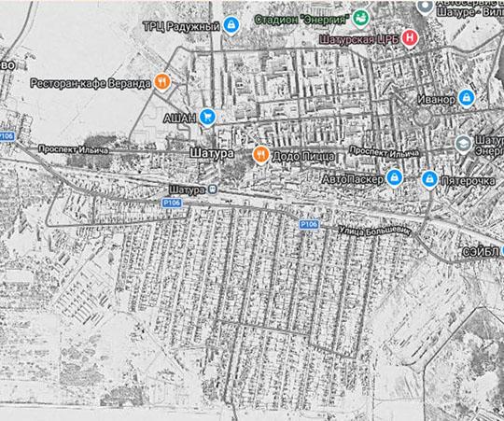This screenshot has height=421, width=504.
Task: Open the Шатурская ЦРБ hospital pin
Action: coord(409,38)
